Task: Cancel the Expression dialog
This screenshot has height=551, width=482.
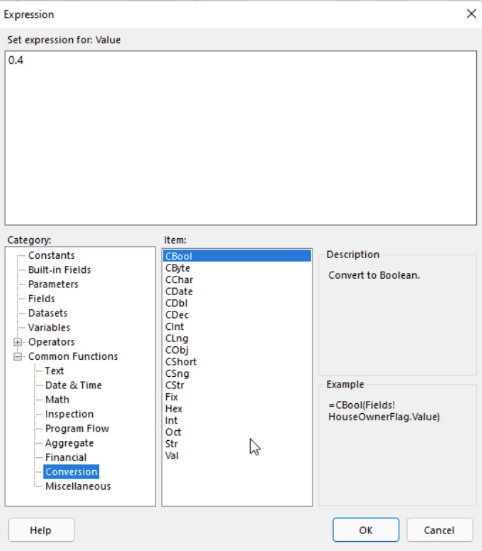Action: (439, 530)
